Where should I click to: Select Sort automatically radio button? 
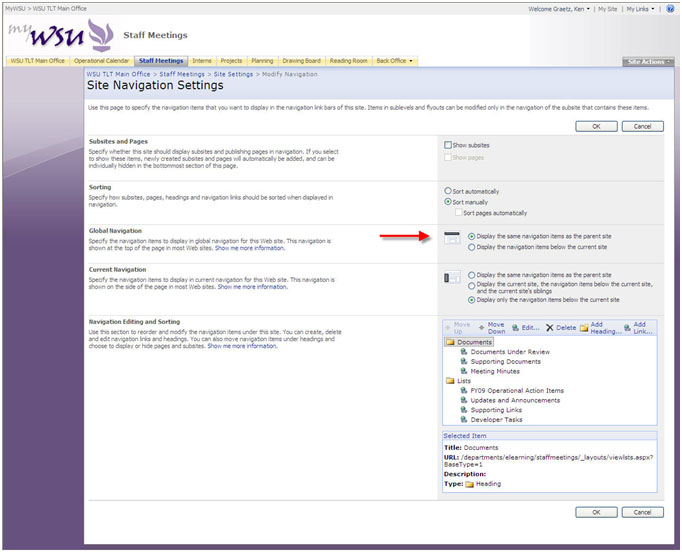coord(448,191)
